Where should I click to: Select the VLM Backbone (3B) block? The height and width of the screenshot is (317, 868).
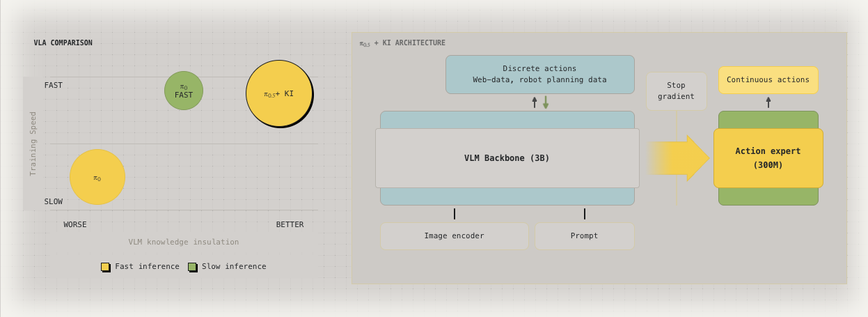(x=507, y=158)
